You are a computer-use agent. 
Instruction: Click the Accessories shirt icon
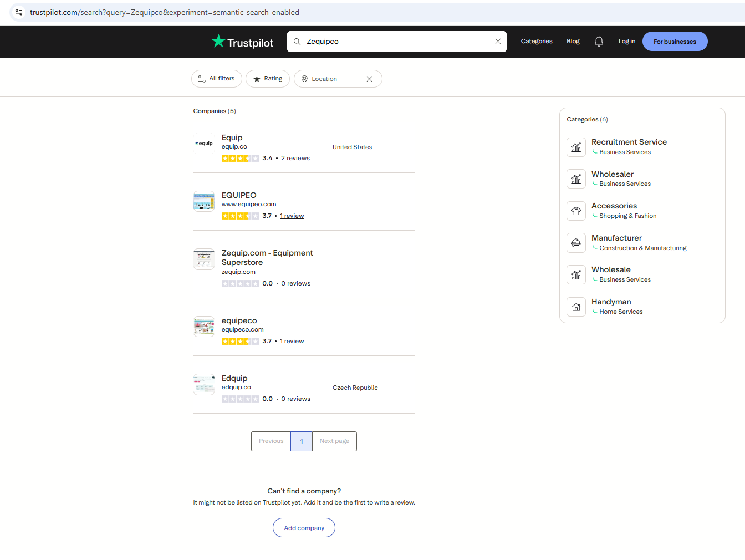click(576, 211)
